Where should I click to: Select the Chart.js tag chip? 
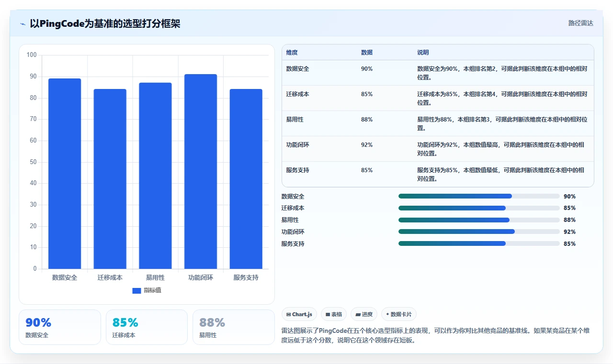(299, 314)
